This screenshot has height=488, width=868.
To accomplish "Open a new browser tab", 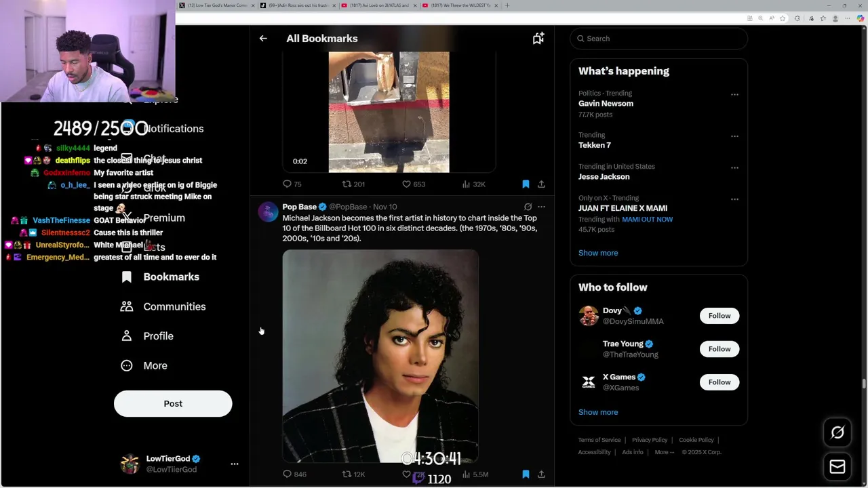I will coord(507,5).
